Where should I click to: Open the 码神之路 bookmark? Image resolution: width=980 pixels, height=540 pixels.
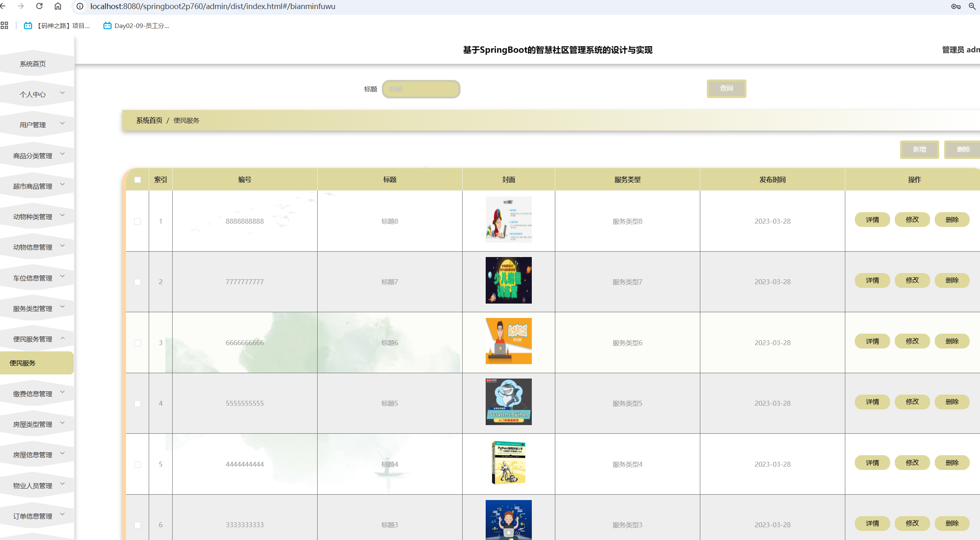(x=57, y=26)
